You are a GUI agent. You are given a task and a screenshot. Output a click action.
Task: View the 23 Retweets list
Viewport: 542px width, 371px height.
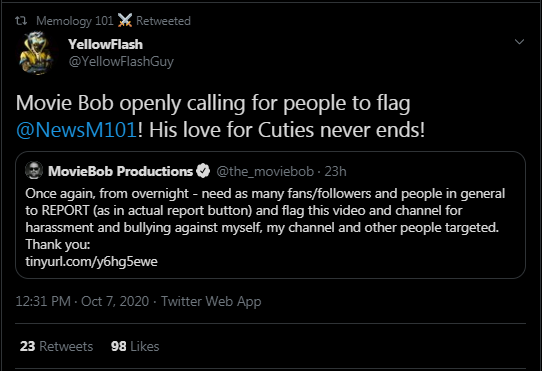(x=56, y=346)
